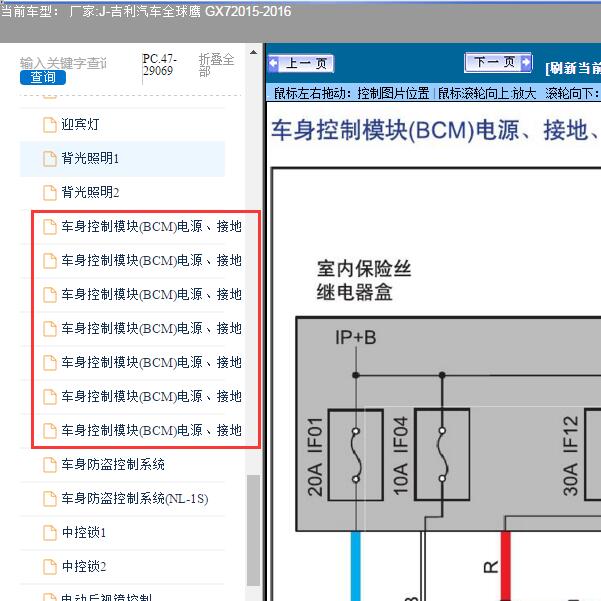Click the PC.47-29069 label

click(x=159, y=65)
